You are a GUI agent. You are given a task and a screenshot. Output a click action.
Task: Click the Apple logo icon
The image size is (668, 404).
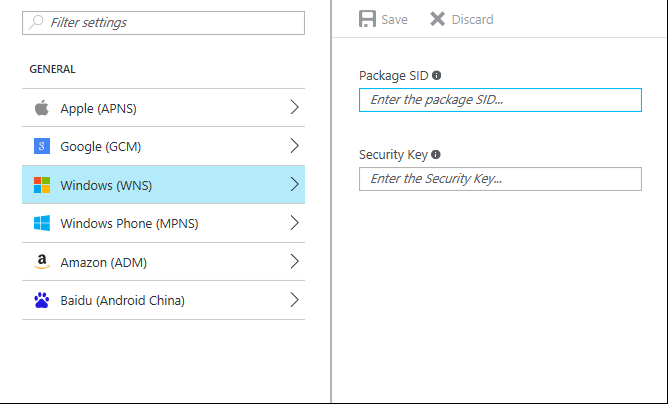[42, 108]
